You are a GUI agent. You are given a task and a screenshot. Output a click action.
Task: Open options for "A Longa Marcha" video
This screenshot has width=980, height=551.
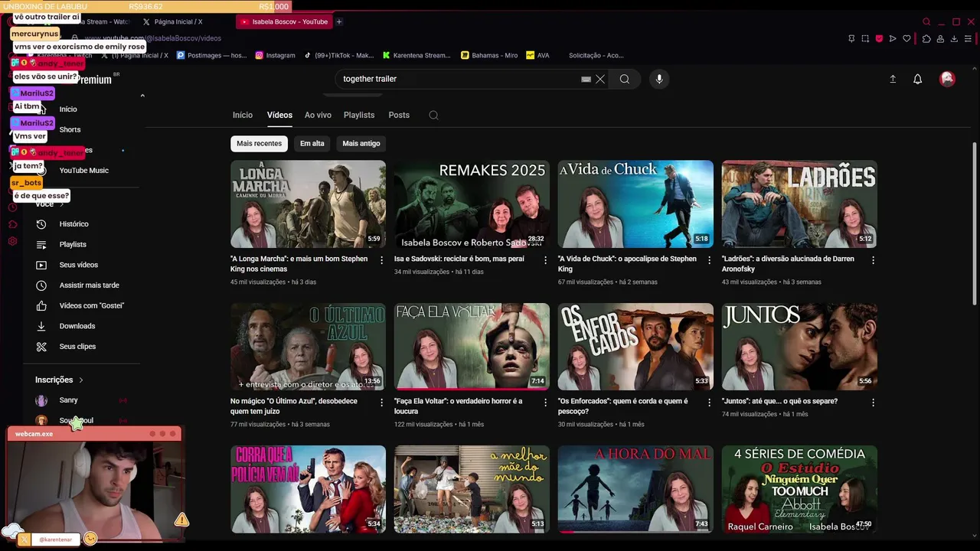click(382, 260)
